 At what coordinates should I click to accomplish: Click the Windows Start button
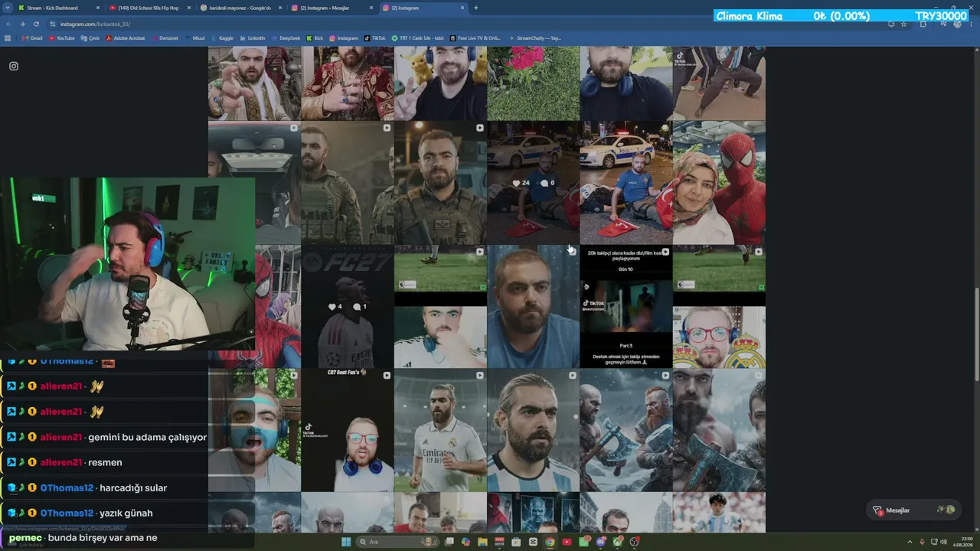click(x=345, y=542)
